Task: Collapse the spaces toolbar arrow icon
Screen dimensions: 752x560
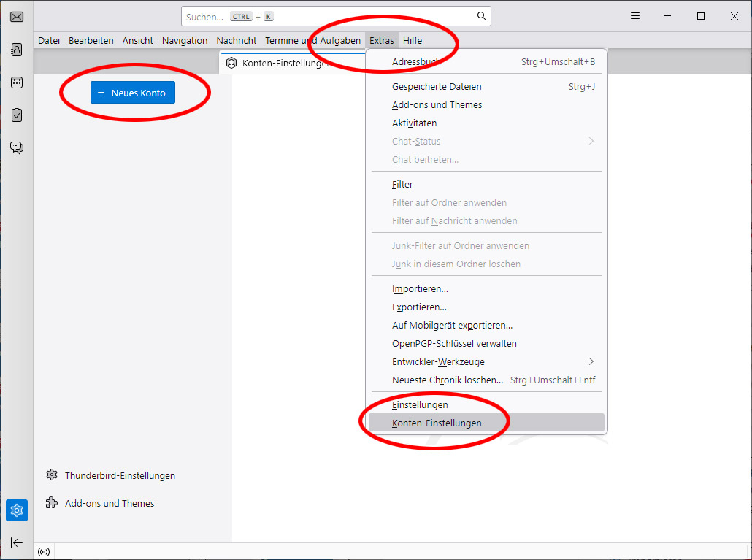Action: pos(17,542)
